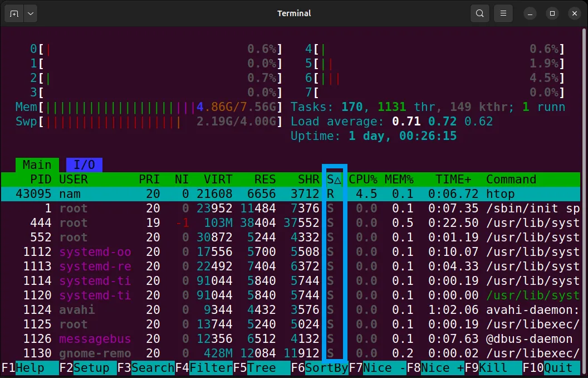Open F2 Setup in the function bar
Viewport: 588px width, 378px height.
(x=88, y=368)
